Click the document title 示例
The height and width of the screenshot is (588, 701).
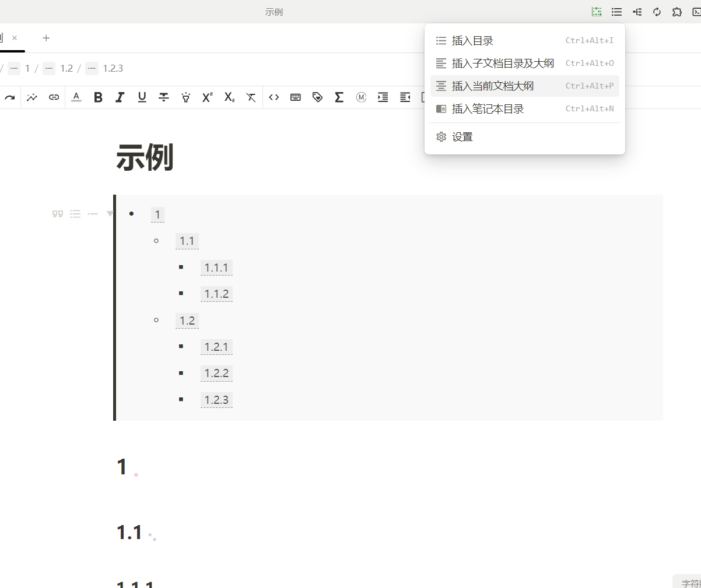pos(145,157)
